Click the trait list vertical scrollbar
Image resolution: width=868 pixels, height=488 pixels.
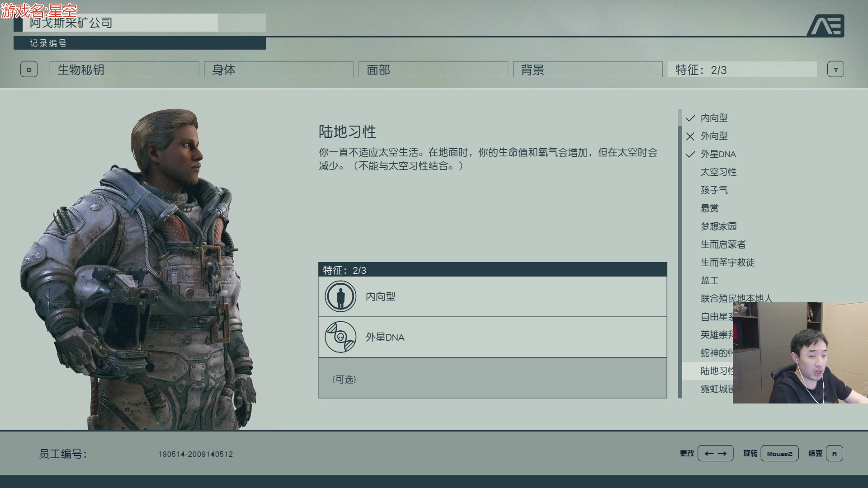click(680, 253)
